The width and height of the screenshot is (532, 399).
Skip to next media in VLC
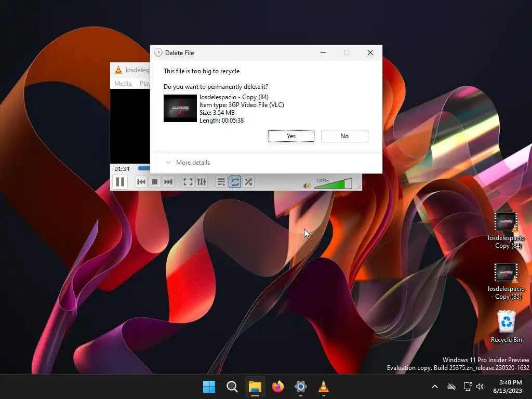(x=168, y=182)
